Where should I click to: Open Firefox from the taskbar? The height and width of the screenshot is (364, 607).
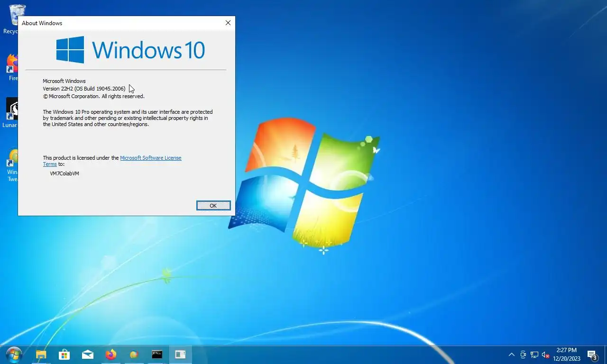click(x=110, y=355)
